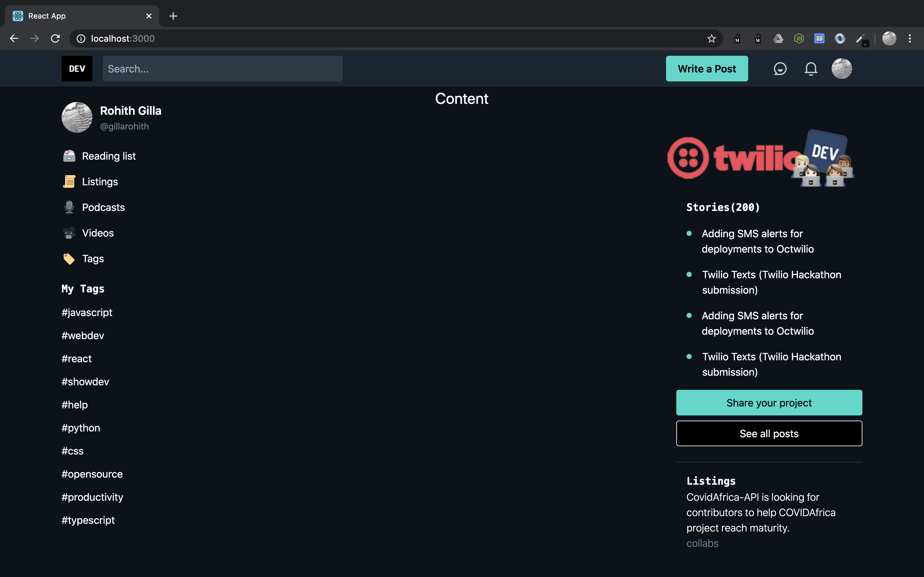The height and width of the screenshot is (577, 924).
Task: Click the DEV logo icon
Action: pyautogui.click(x=77, y=69)
